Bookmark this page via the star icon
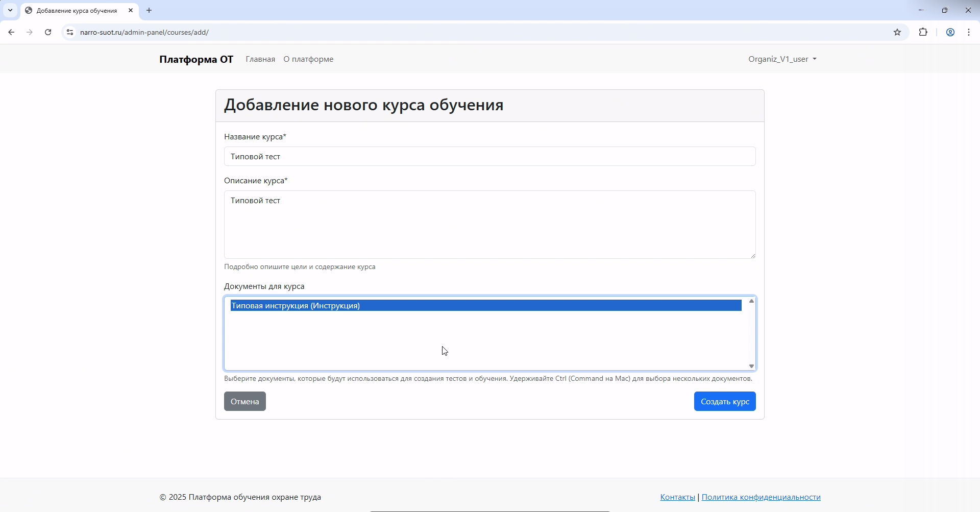This screenshot has width=980, height=512. 898,32
